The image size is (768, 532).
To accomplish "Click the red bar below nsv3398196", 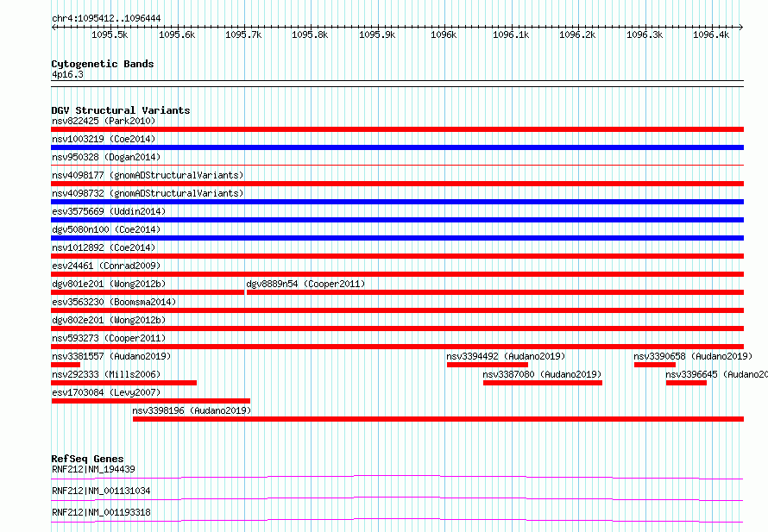I will click(x=438, y=419).
